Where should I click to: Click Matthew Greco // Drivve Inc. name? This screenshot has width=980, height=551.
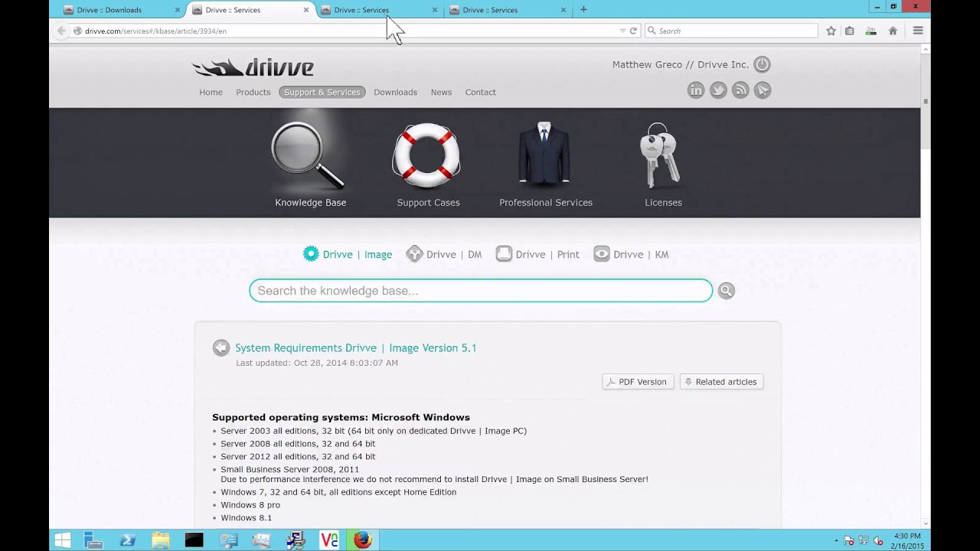(681, 65)
